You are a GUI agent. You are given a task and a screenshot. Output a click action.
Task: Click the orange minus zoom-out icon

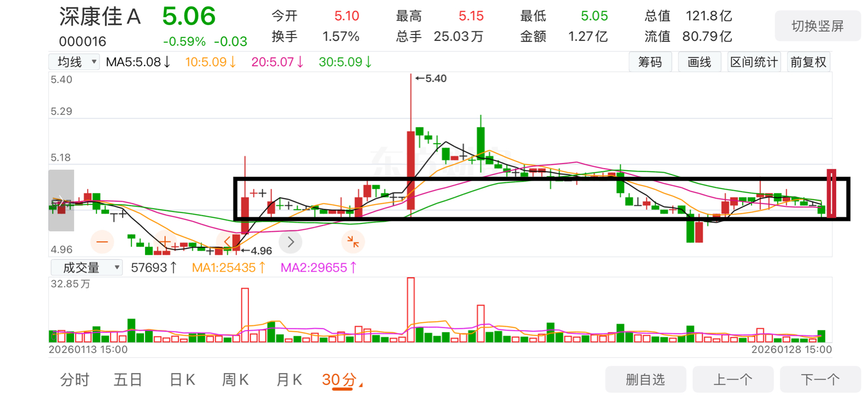coord(102,242)
